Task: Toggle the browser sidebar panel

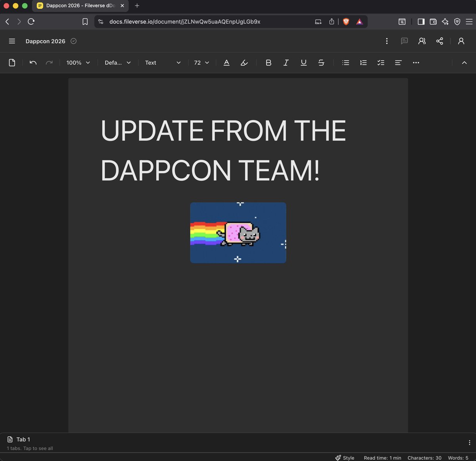Action: coord(421,21)
